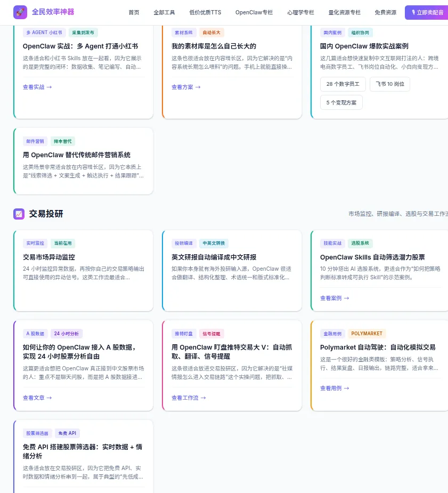This screenshot has width=448, height=493.
Task: Click the 信号提醒 tag
Action: point(211,334)
